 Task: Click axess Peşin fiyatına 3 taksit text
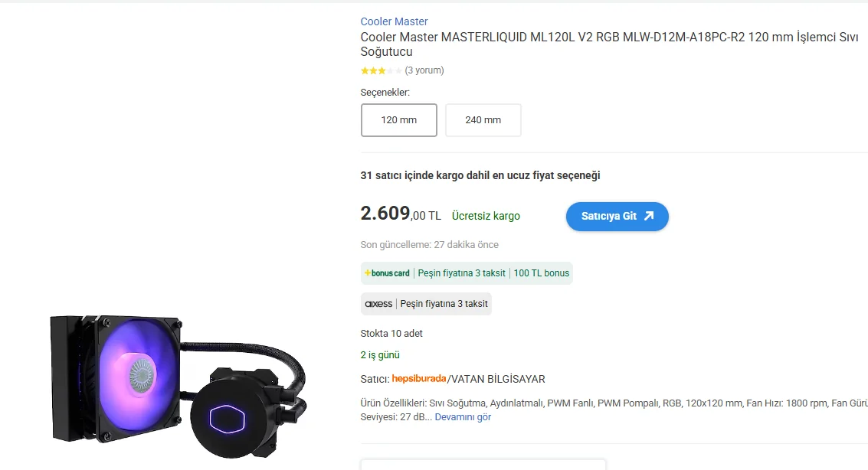pos(444,304)
